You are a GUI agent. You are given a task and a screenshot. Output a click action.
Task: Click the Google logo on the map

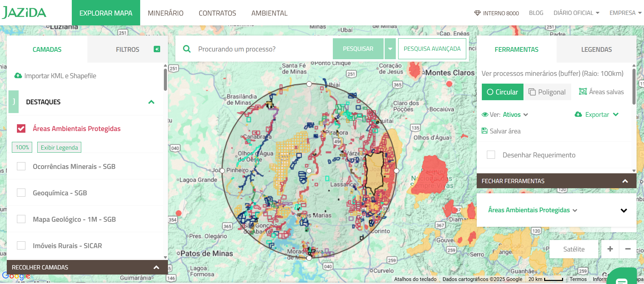point(16,276)
